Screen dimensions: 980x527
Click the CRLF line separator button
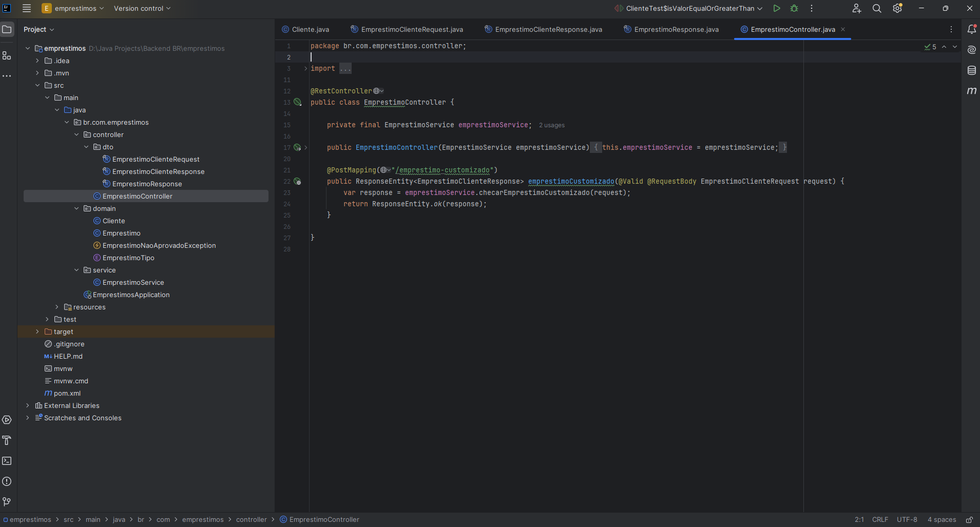[880, 520]
